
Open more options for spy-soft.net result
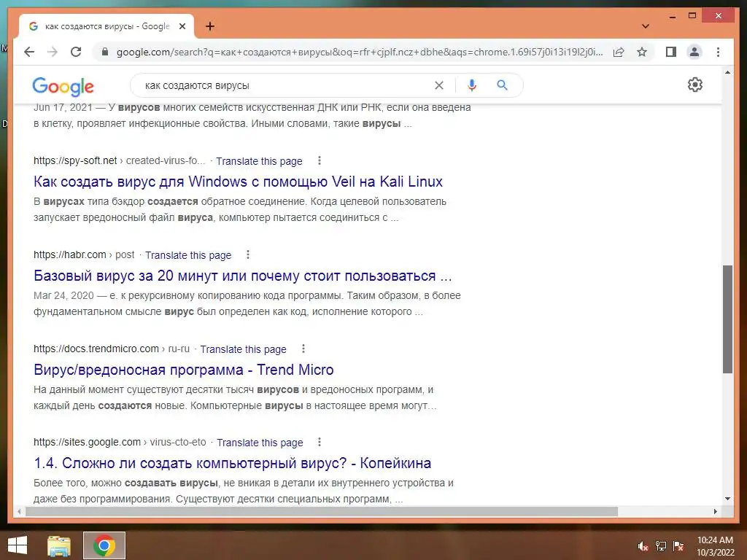tap(320, 161)
